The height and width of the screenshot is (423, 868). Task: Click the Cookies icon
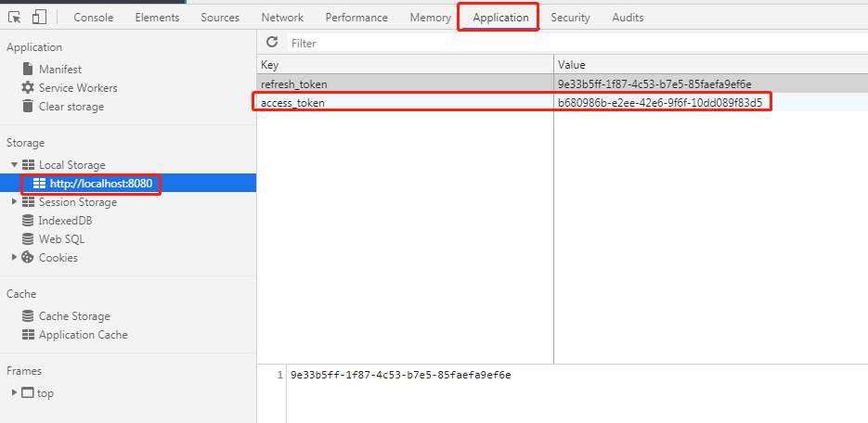coord(28,257)
